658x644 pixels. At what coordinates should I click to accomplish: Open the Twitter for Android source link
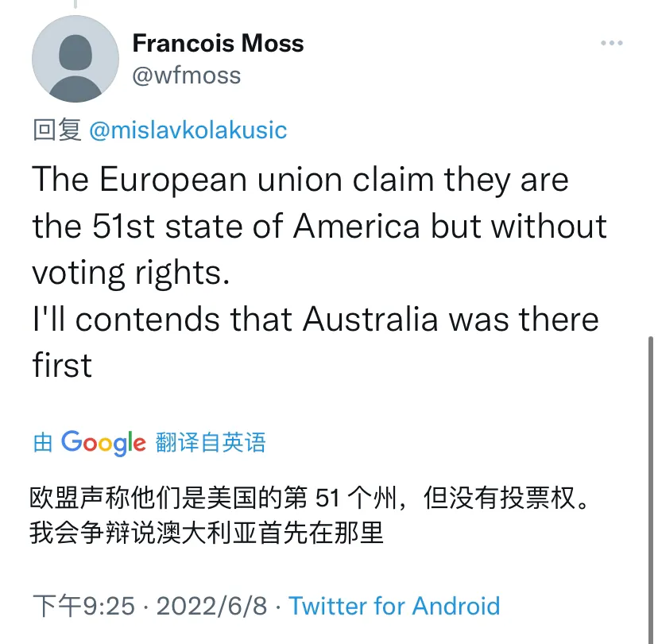click(394, 606)
